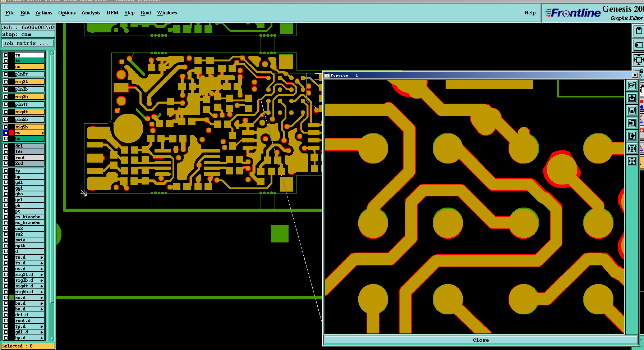Click the edit pencil icon on gd1.d layer
644x350 pixels.
(42, 332)
